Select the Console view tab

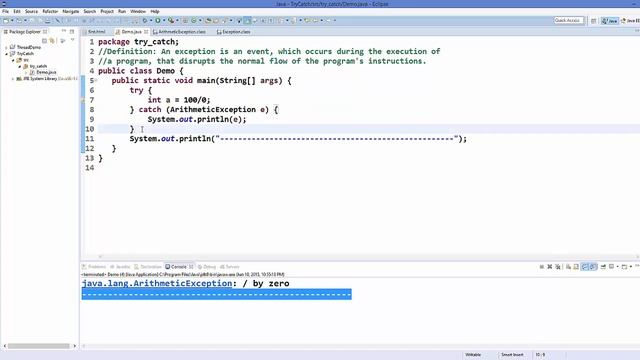(x=179, y=267)
